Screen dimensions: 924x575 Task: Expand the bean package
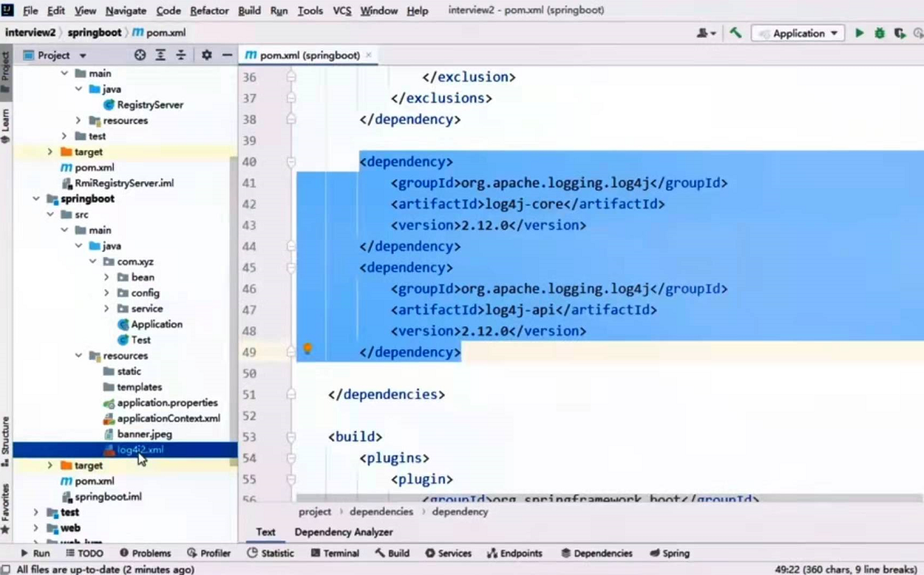pos(106,277)
